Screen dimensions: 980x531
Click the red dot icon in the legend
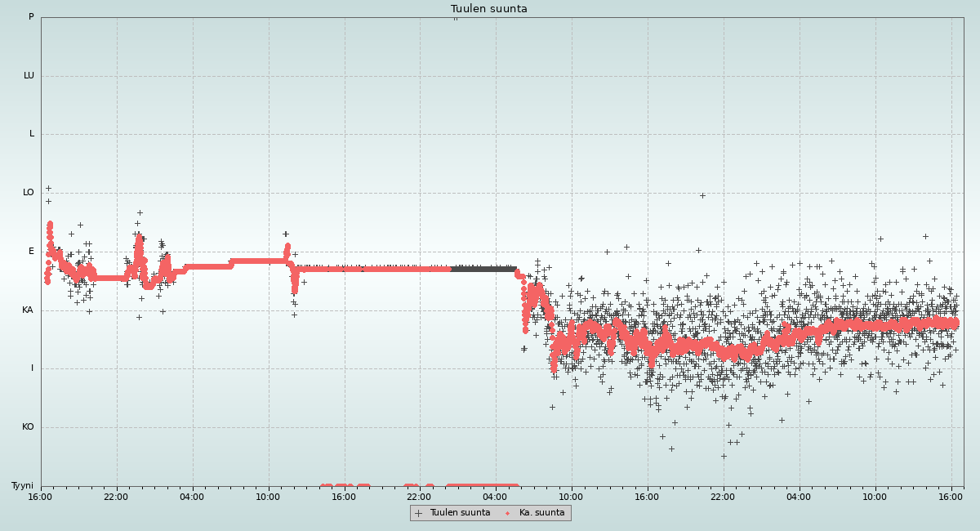507,513
